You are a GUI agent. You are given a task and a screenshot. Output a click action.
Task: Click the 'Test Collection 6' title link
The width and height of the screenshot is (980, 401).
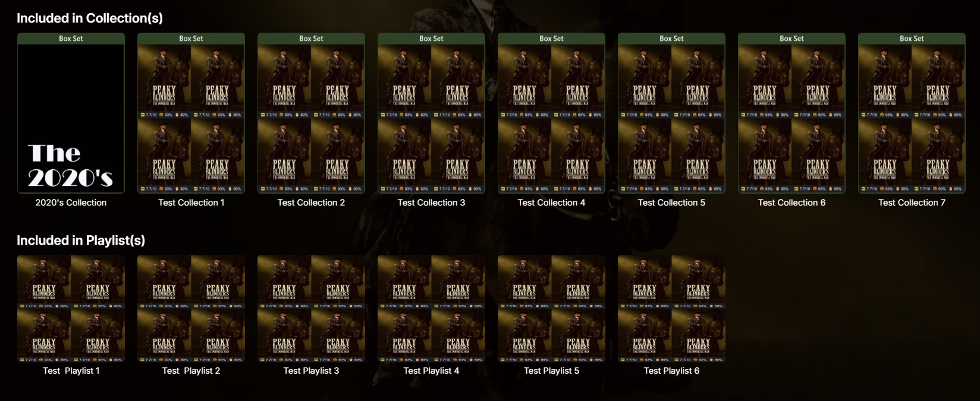[x=791, y=203]
